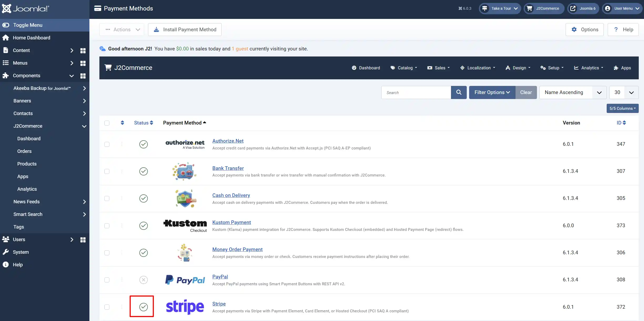Open the 5/5 Columns dropdown
644x321 pixels.
[622, 108]
